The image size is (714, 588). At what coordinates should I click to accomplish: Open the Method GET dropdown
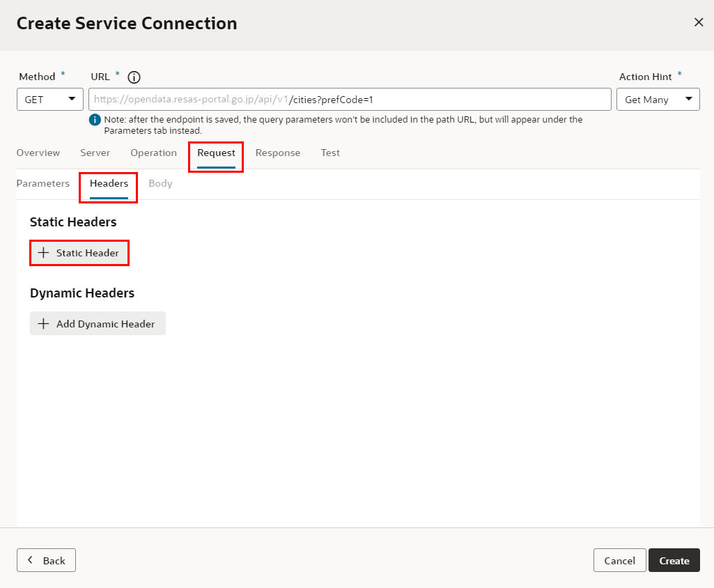(50, 100)
